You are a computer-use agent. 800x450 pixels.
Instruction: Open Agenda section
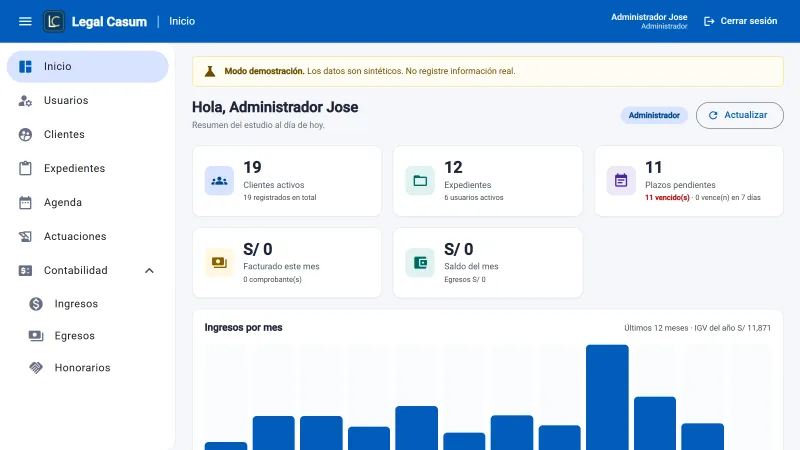coord(88,203)
